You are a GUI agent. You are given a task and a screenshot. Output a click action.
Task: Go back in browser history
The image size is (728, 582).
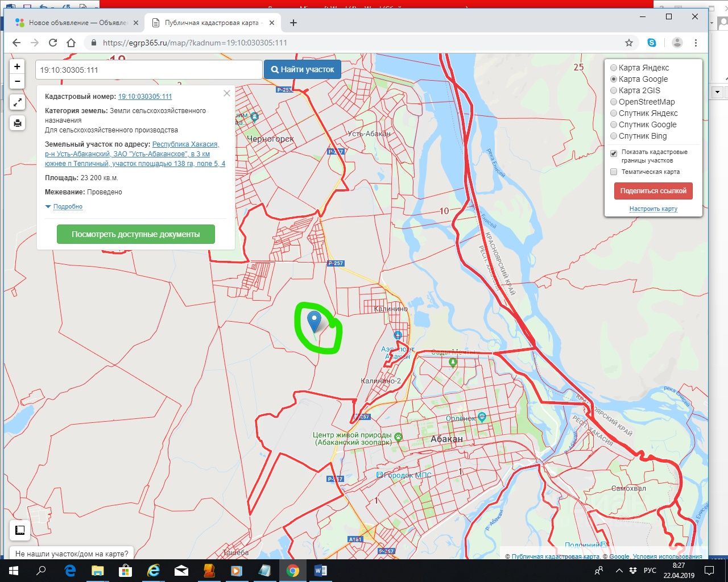(x=16, y=43)
